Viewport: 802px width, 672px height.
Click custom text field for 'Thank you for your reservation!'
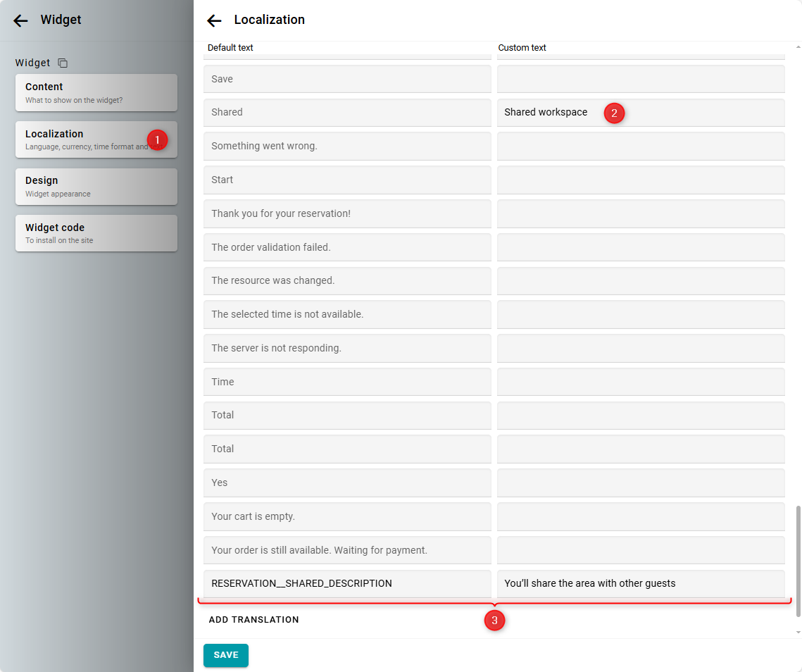pyautogui.click(x=640, y=213)
